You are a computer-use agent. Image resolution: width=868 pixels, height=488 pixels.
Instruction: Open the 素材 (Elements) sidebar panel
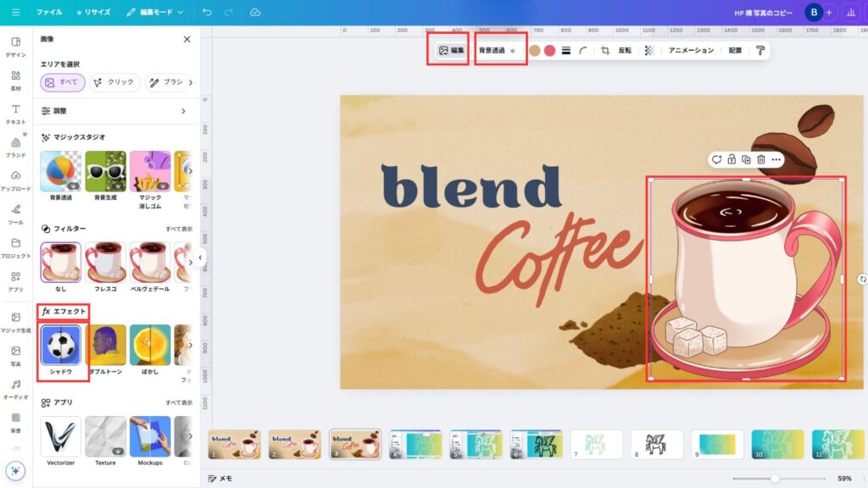click(15, 80)
